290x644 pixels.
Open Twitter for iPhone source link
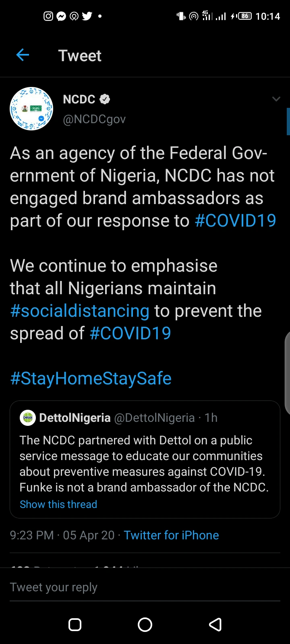coord(171,535)
